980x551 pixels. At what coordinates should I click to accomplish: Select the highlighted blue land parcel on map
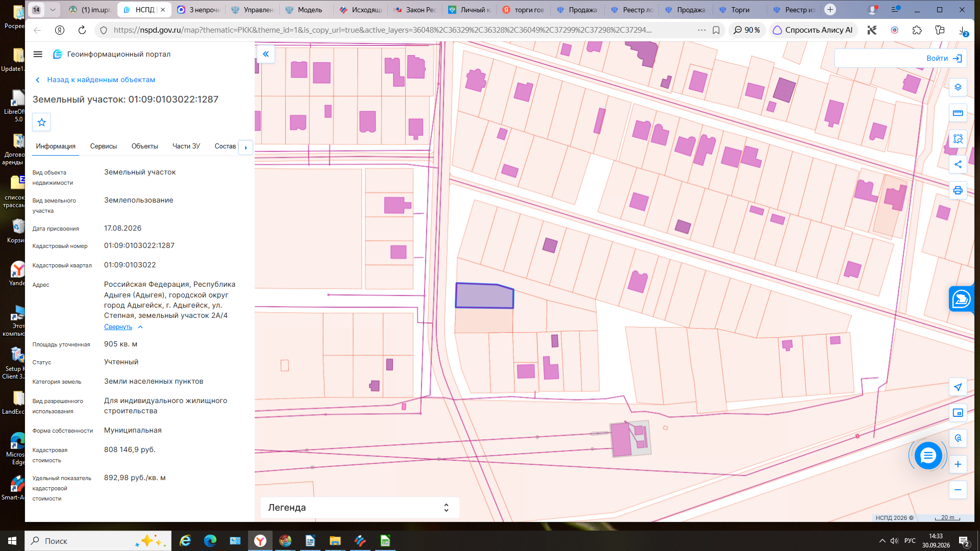click(x=484, y=296)
